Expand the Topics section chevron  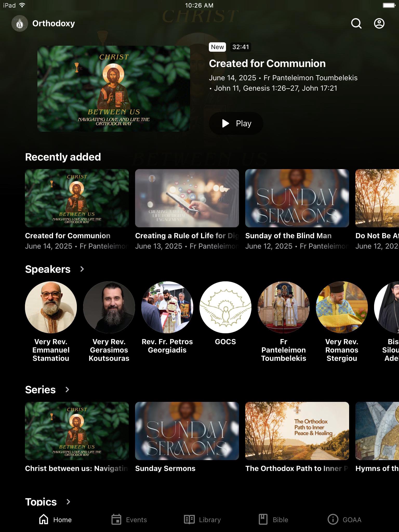68,502
